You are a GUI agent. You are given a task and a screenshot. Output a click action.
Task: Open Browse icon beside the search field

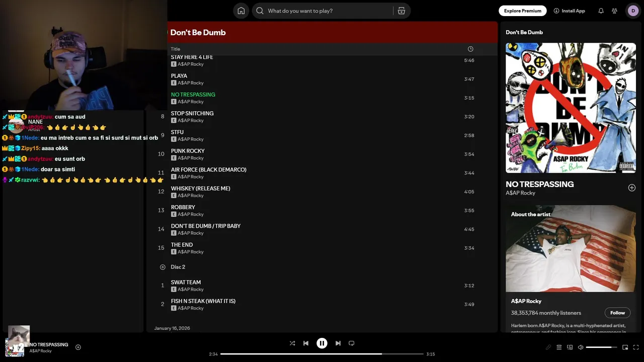pyautogui.click(x=401, y=11)
